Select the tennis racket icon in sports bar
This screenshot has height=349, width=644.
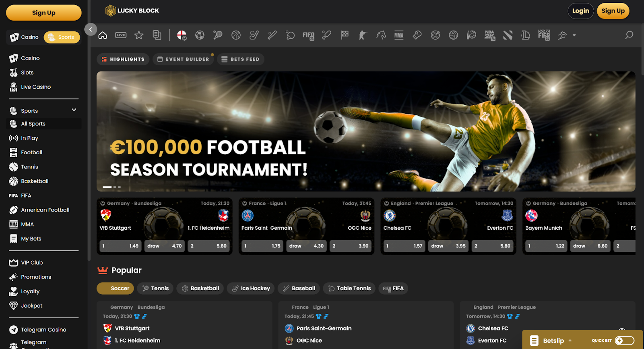218,35
